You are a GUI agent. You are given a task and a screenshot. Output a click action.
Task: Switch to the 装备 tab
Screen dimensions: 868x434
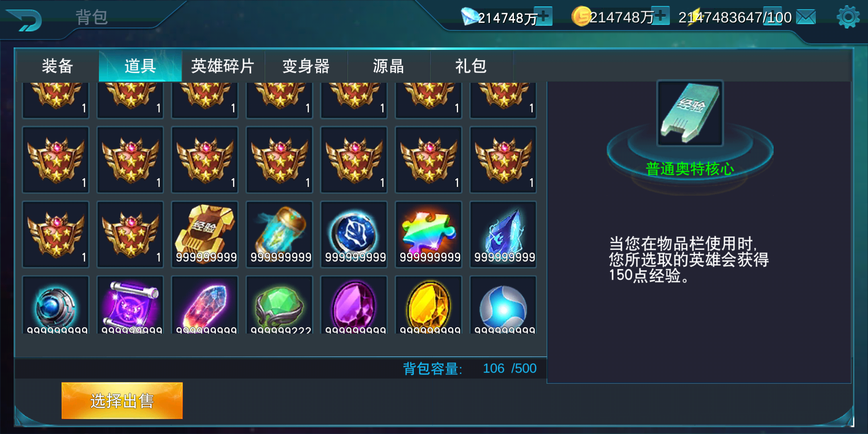click(57, 66)
